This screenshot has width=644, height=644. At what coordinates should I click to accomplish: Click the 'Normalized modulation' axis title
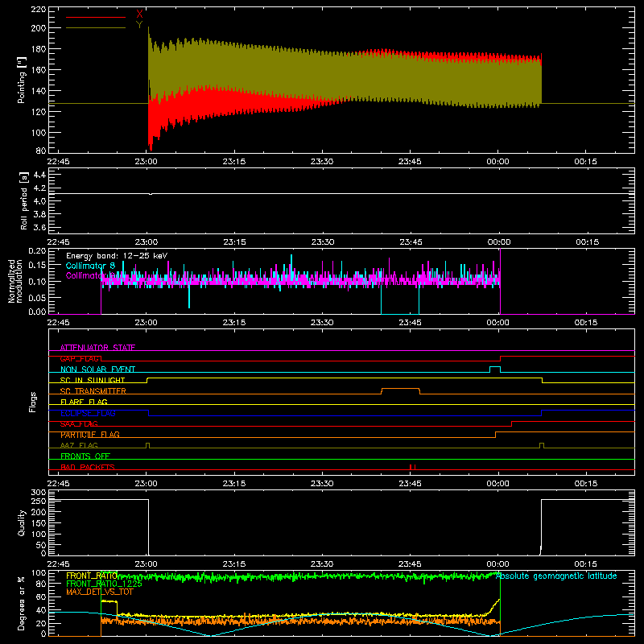(15, 281)
